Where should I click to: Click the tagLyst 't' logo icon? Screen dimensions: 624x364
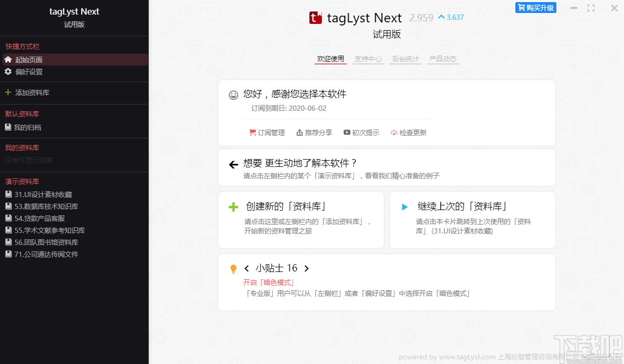click(316, 18)
